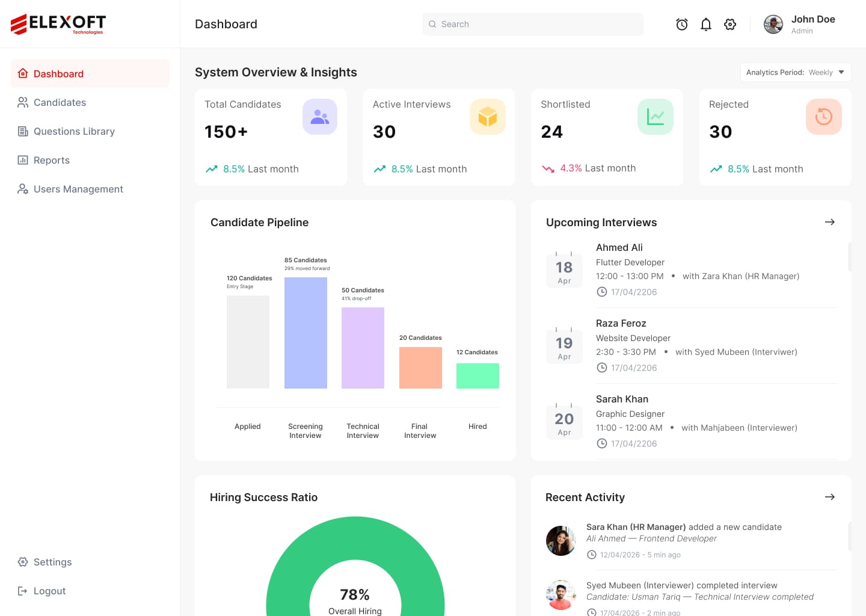Go to Candidates in the sidebar
866x616 pixels.
90,102
